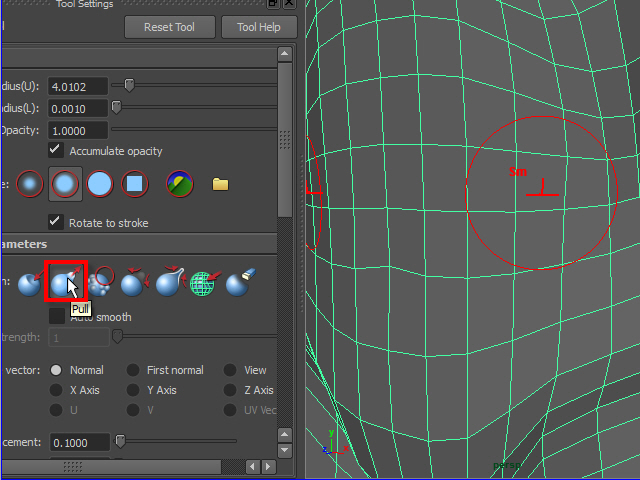Image resolution: width=640 pixels, height=480 pixels.
Task: Click the Reset Tool button
Action: (x=169, y=27)
